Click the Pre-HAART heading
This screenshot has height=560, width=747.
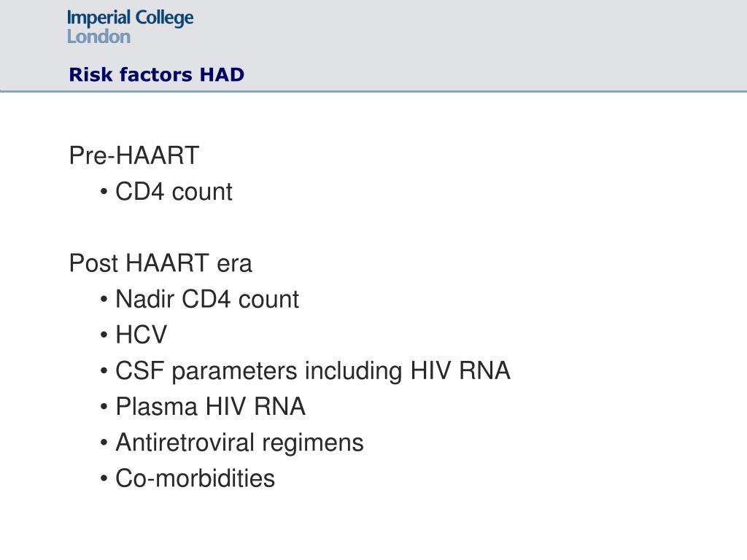(134, 155)
